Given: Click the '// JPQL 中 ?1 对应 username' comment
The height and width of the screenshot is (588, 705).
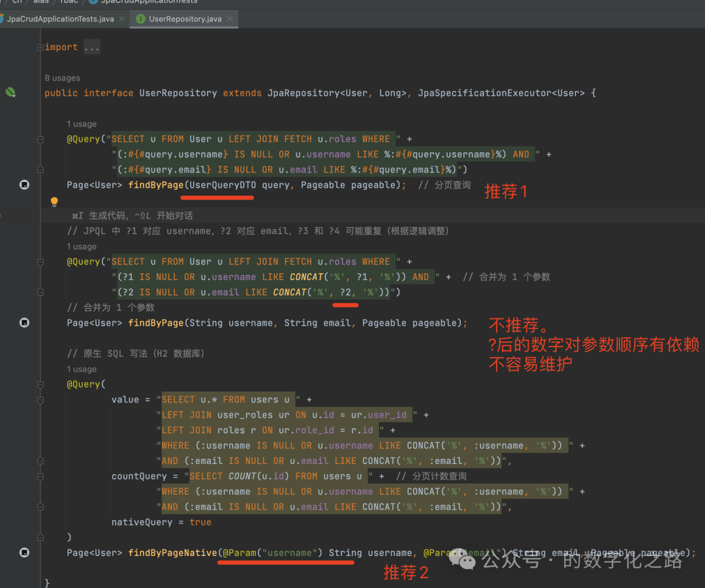Looking at the screenshot, I should (258, 231).
